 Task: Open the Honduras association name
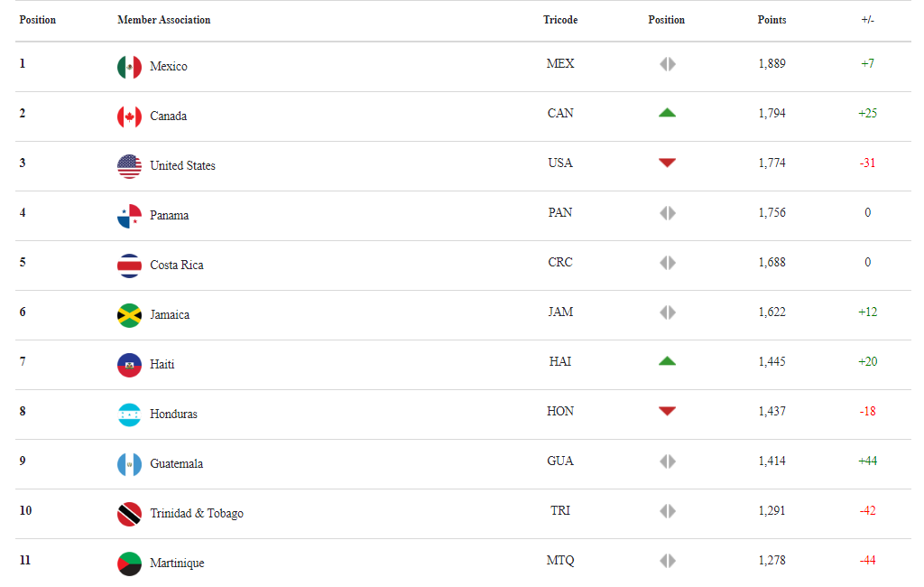point(173,415)
